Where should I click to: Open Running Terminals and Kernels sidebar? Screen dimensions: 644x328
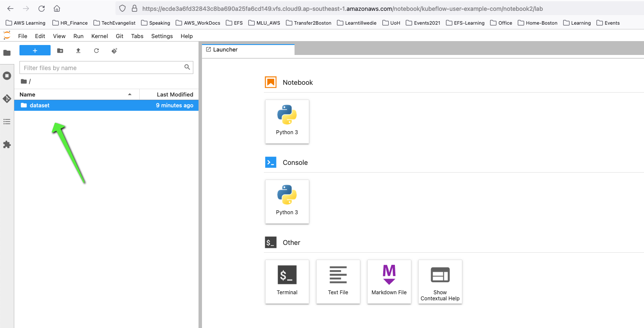(x=7, y=76)
